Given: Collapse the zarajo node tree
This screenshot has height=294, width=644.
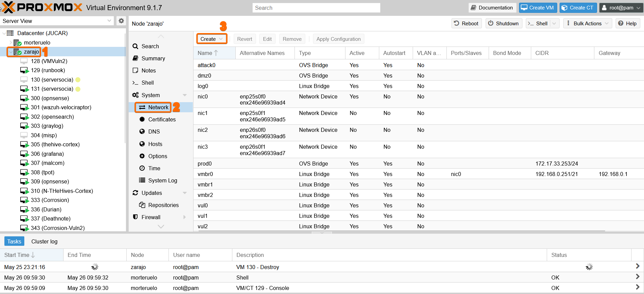Looking at the screenshot, I should [10, 52].
